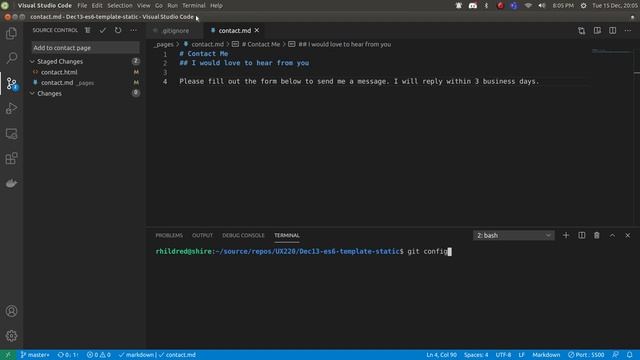Create a new terminal with plus icon
Screen dimensions: 640x360
pyautogui.click(x=566, y=236)
